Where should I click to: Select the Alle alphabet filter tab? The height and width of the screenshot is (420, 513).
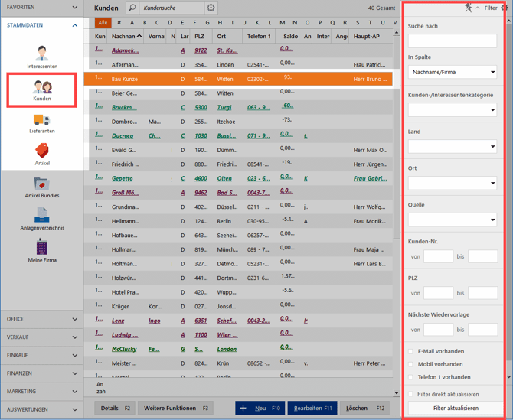102,23
